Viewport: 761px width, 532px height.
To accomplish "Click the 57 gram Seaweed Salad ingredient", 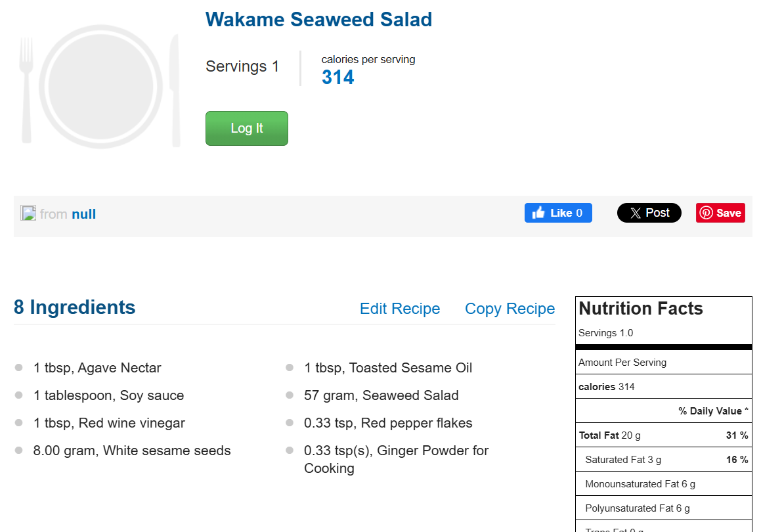I will point(381,395).
